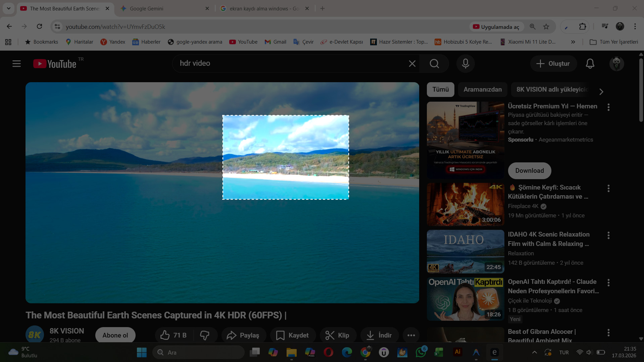Clear the search box with X icon
The image size is (644, 362).
412,64
